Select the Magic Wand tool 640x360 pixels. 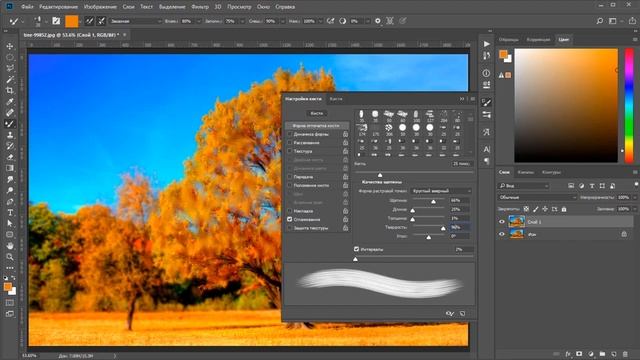pyautogui.click(x=10, y=80)
